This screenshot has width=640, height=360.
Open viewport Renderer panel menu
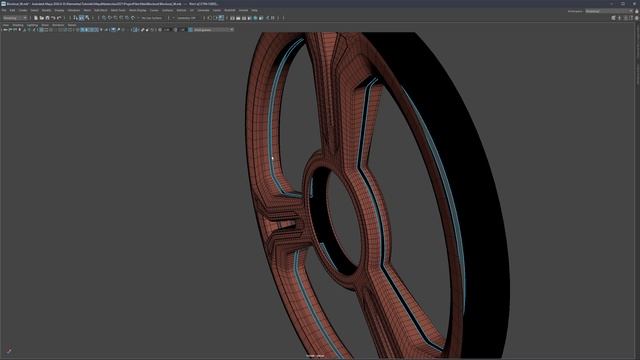(58, 25)
